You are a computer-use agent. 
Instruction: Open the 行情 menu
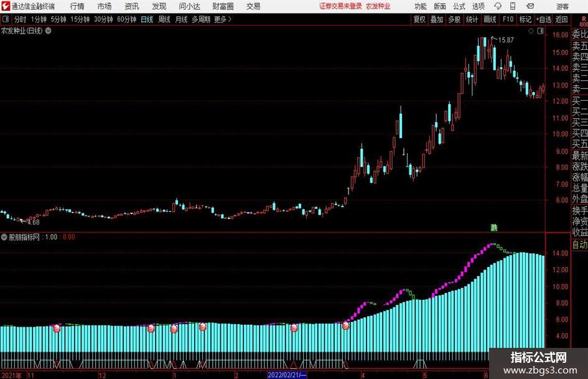pyautogui.click(x=77, y=6)
